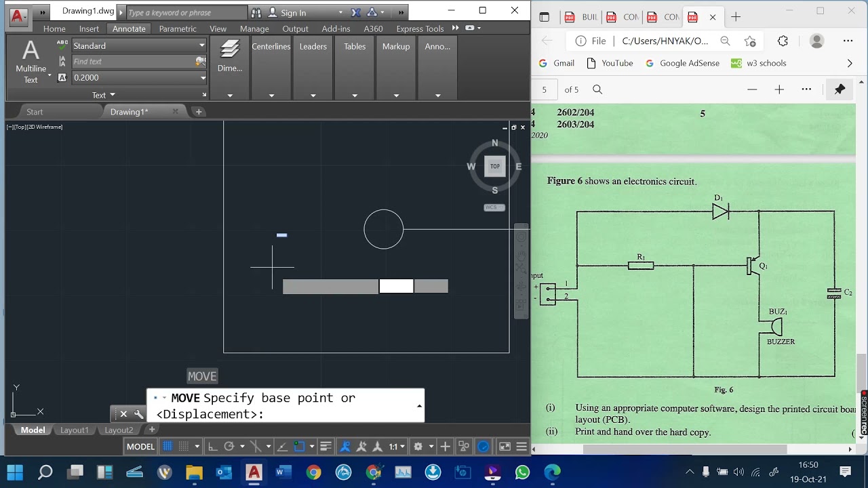Image resolution: width=868 pixels, height=488 pixels.
Task: Expand the Text panel arrow
Action: point(104,95)
